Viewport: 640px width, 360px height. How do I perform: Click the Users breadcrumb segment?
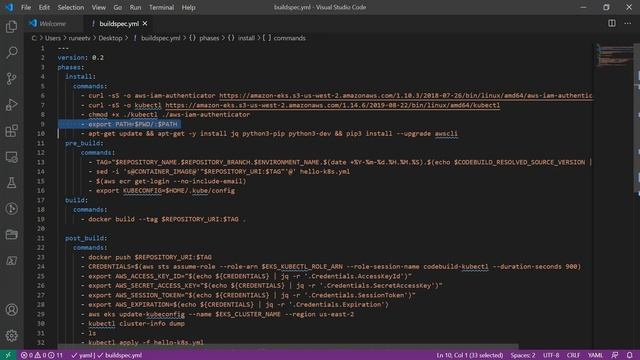[53, 38]
